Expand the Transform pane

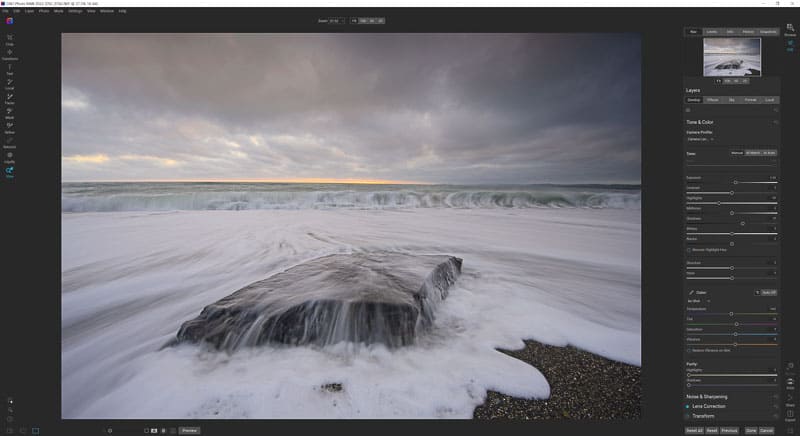click(x=703, y=416)
